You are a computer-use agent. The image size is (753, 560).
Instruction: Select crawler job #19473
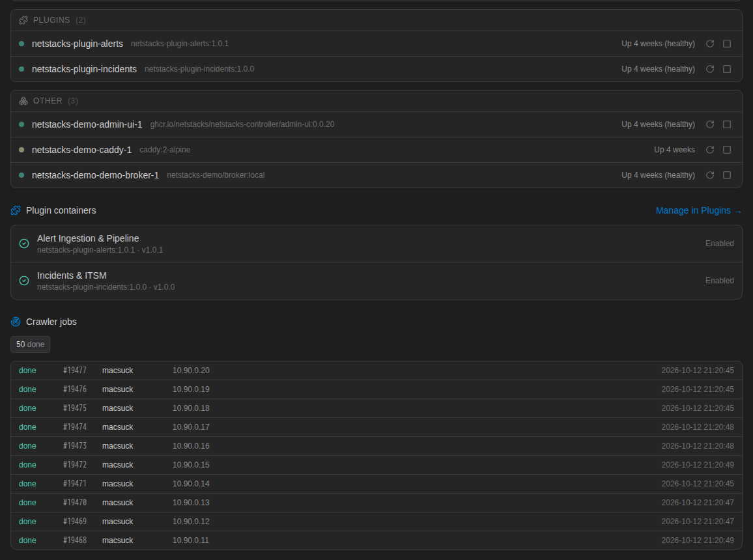[x=376, y=446]
